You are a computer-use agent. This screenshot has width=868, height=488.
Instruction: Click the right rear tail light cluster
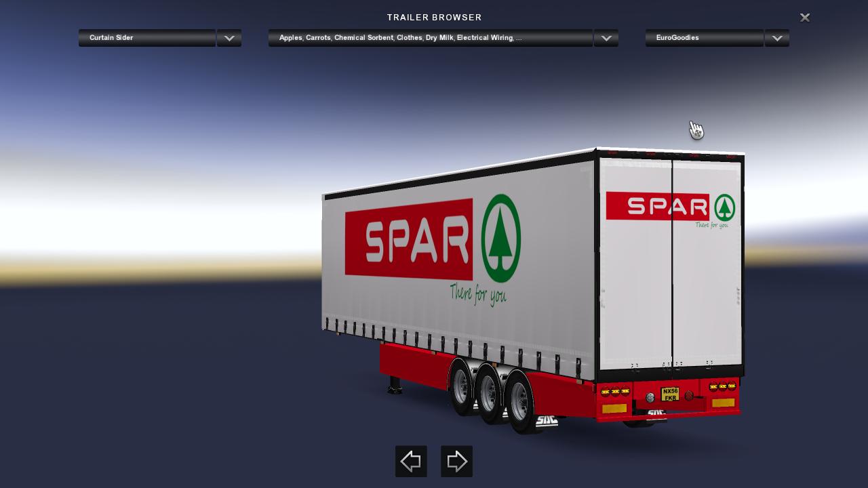[722, 386]
